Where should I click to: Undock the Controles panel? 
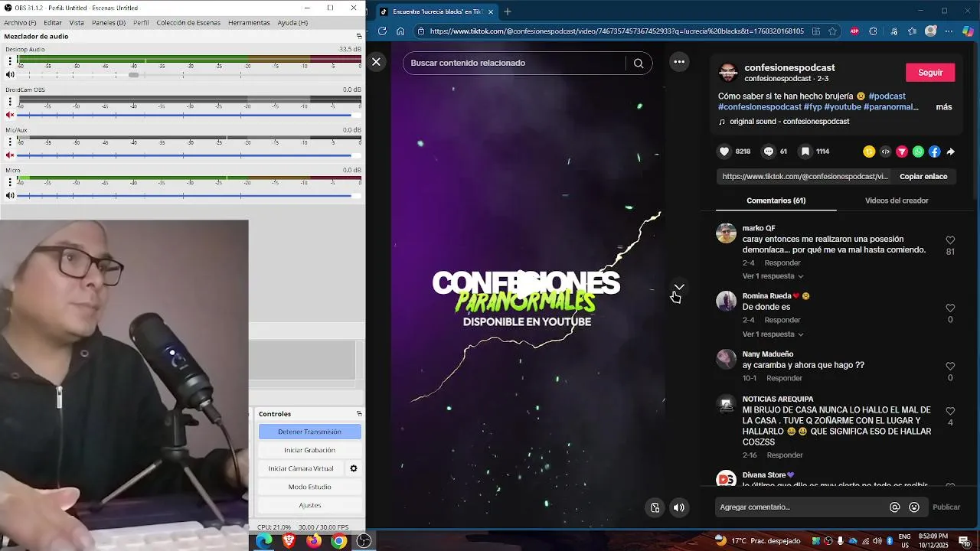pyautogui.click(x=359, y=414)
